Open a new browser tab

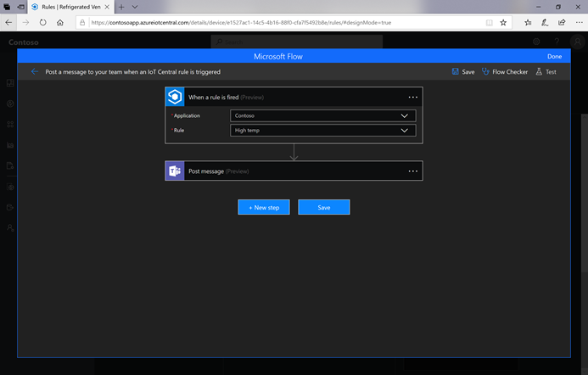[x=121, y=6]
